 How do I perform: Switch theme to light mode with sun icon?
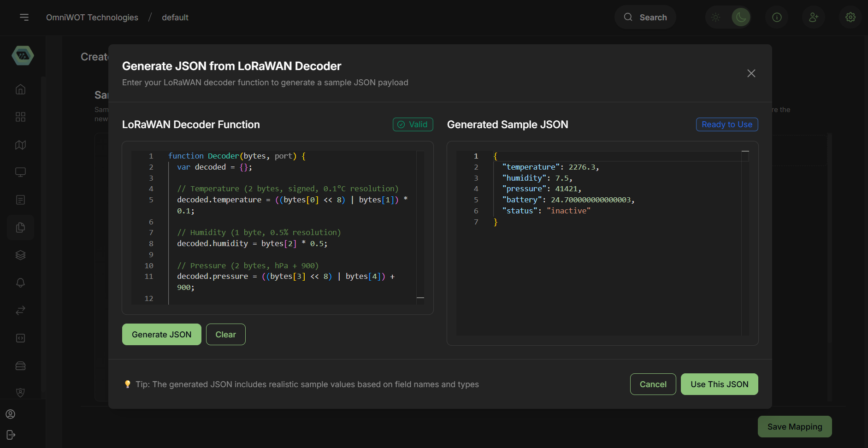click(x=715, y=17)
